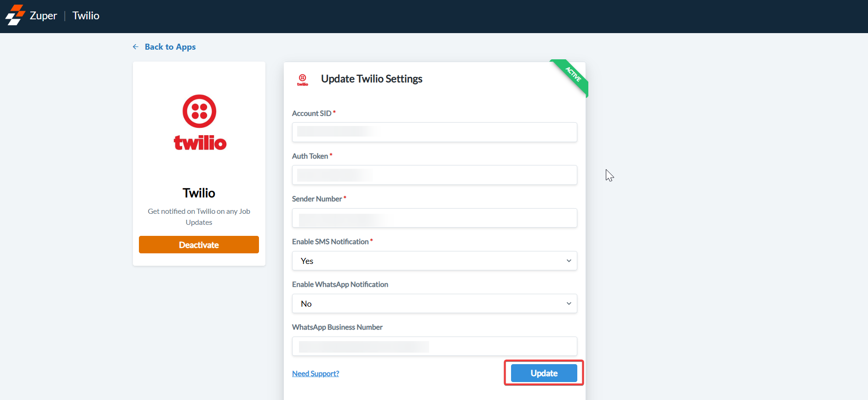868x400 pixels.
Task: Click the Sender Number label
Action: (x=317, y=199)
